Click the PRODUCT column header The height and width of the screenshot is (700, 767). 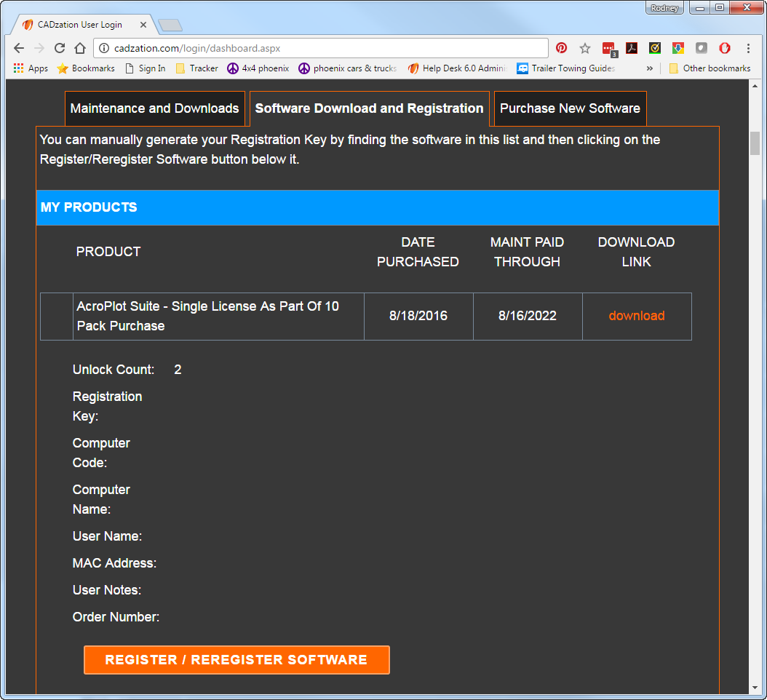pos(108,252)
